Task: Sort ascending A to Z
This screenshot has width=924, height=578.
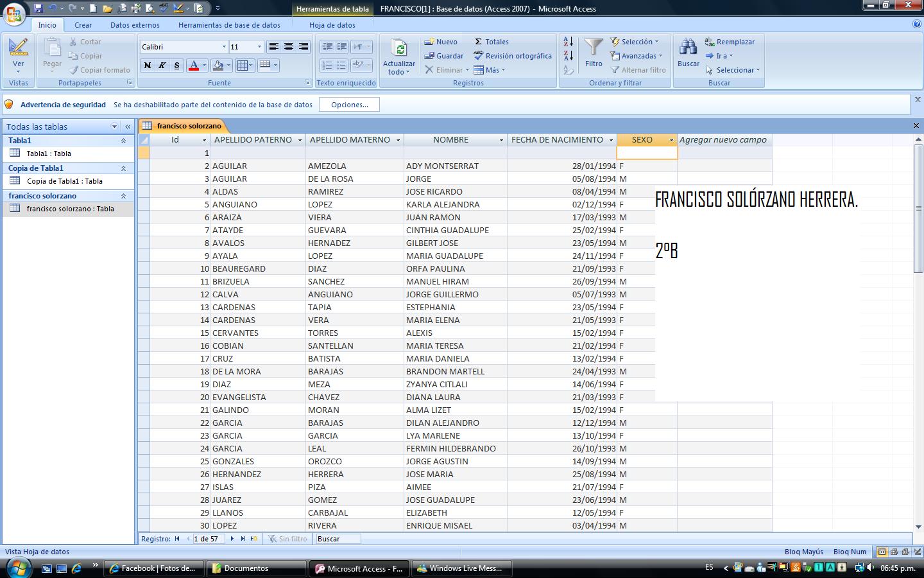Action: (x=569, y=42)
